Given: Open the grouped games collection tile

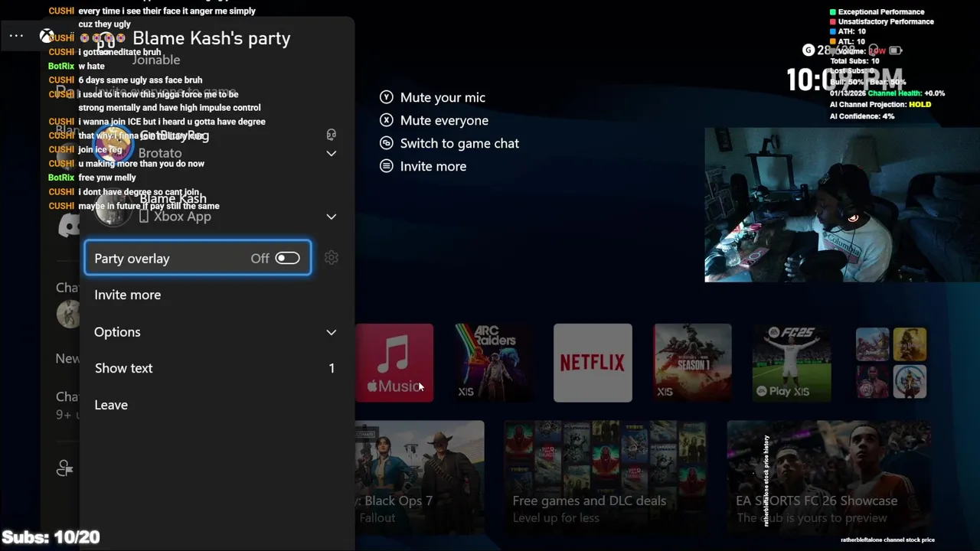Looking at the screenshot, I should (891, 363).
